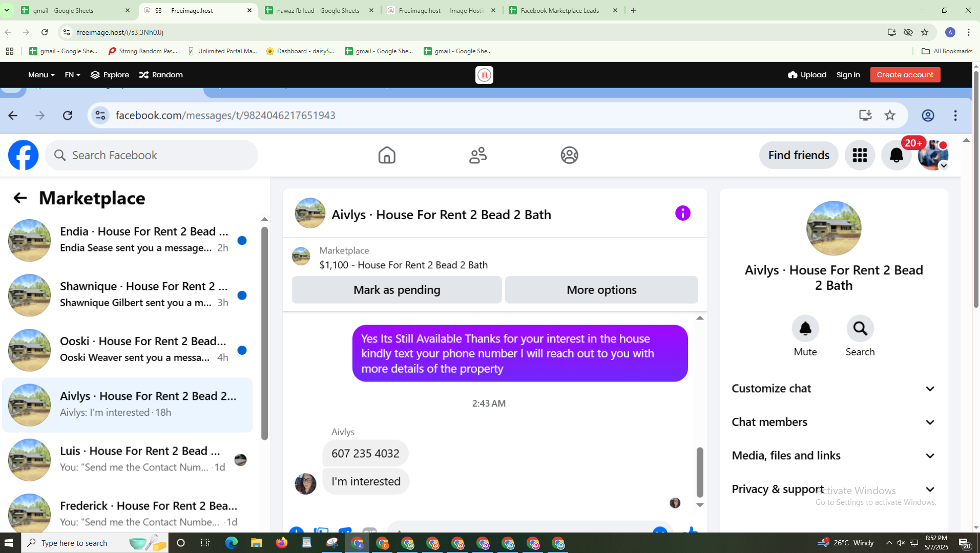Open Ooski Weaver conversation
This screenshot has width=980, height=553.
[x=128, y=350]
